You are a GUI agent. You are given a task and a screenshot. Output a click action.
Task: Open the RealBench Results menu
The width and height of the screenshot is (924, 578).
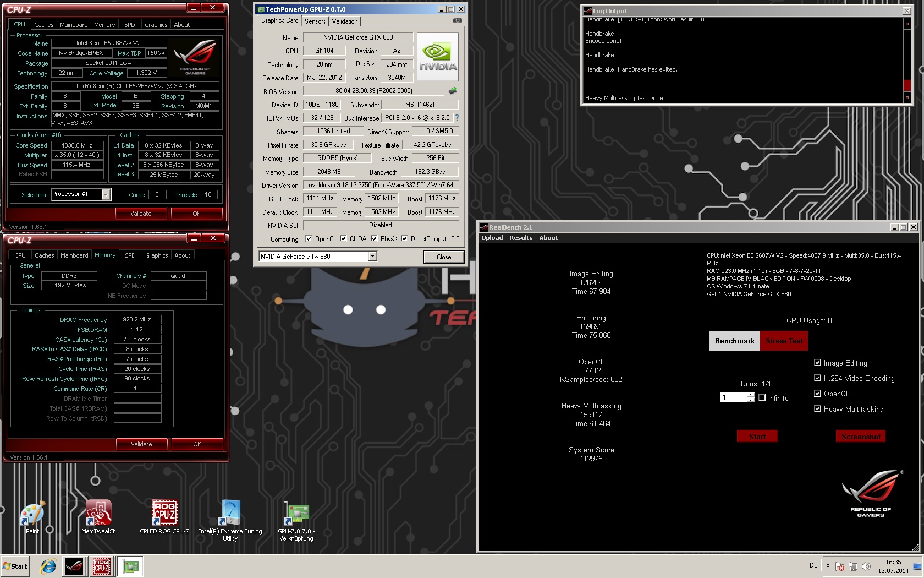tap(520, 238)
